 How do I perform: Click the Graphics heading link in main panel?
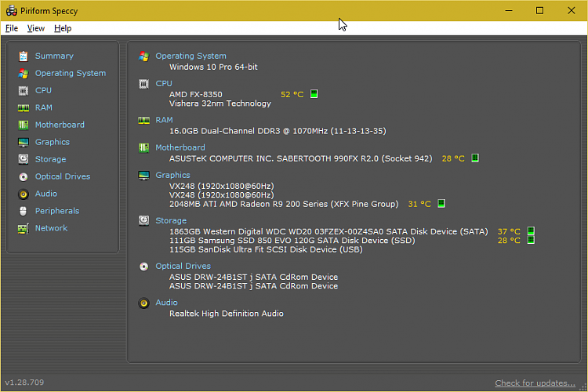pos(173,175)
